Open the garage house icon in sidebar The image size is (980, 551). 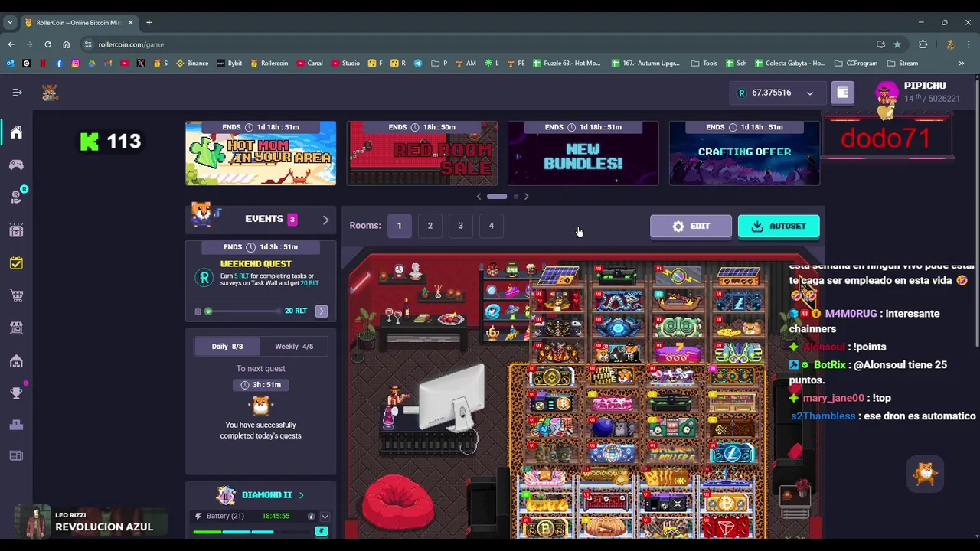(x=16, y=360)
